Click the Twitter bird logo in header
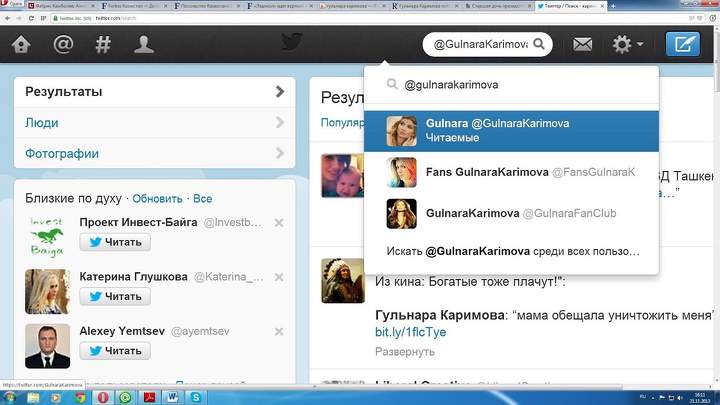The width and height of the screenshot is (720, 405). [291, 42]
